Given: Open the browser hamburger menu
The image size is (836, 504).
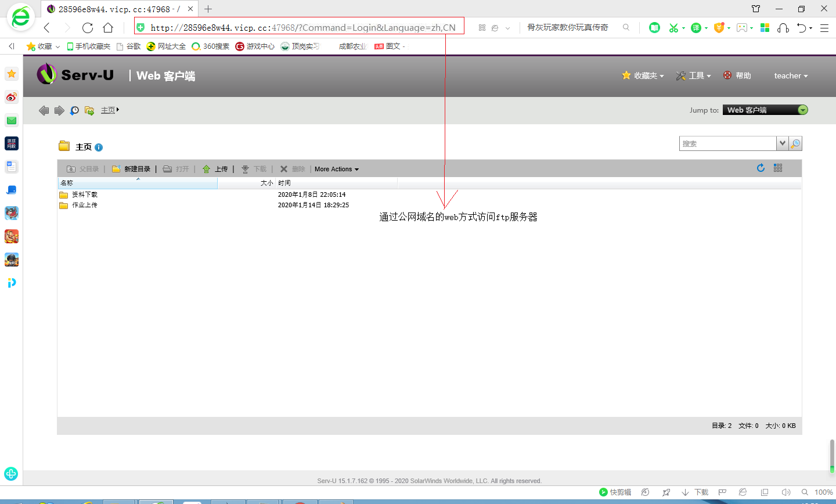Looking at the screenshot, I should click(824, 27).
